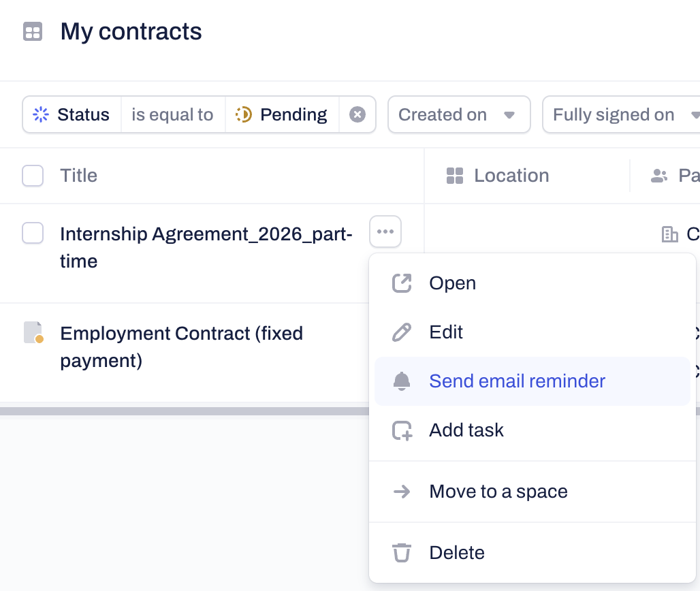
Task: Toggle the select-all checkbox beside Title
Action: click(x=33, y=176)
